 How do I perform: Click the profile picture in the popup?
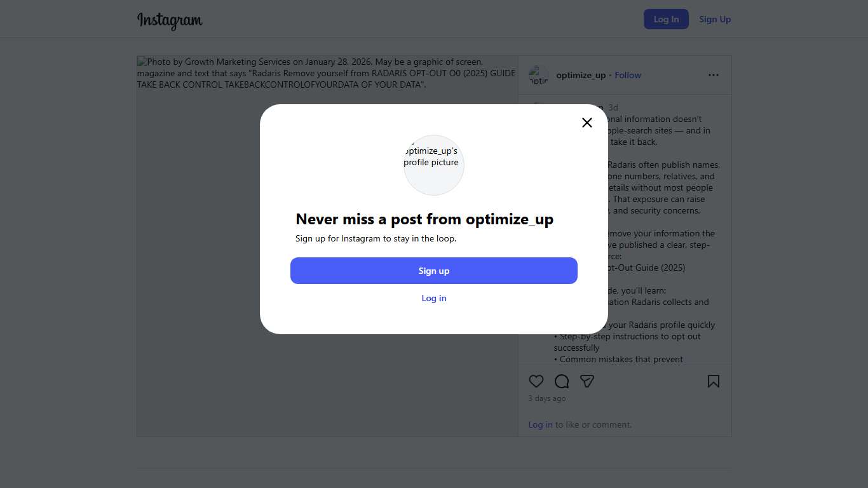(x=434, y=165)
